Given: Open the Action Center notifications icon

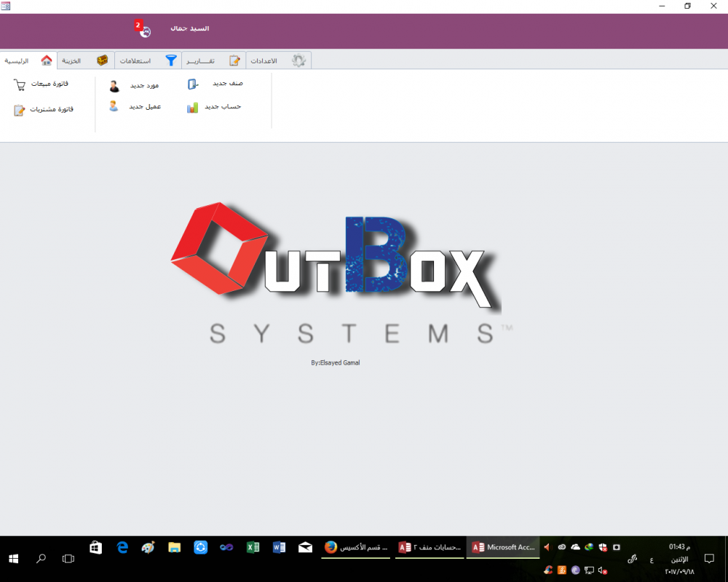Looking at the screenshot, I should [709, 558].
